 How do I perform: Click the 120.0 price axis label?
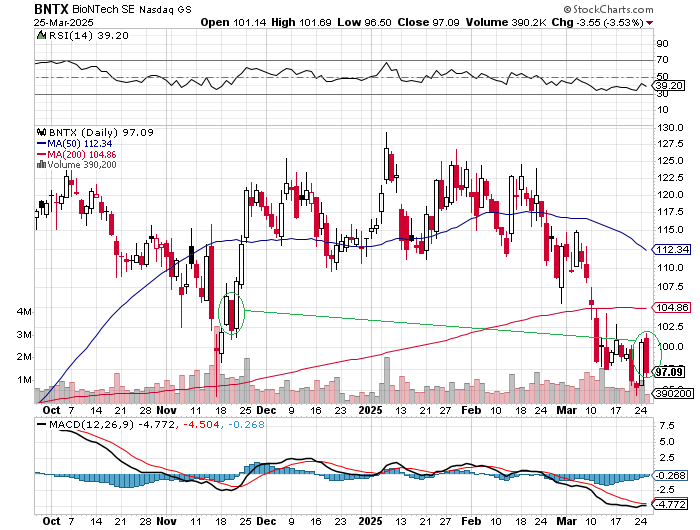[670, 195]
